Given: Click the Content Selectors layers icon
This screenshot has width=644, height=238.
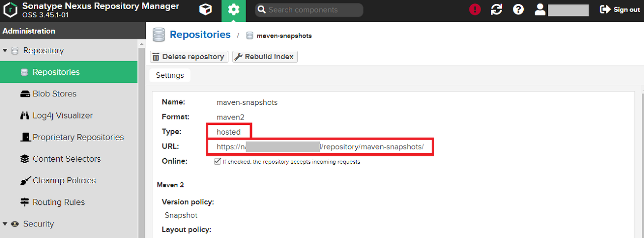Looking at the screenshot, I should tap(25, 159).
